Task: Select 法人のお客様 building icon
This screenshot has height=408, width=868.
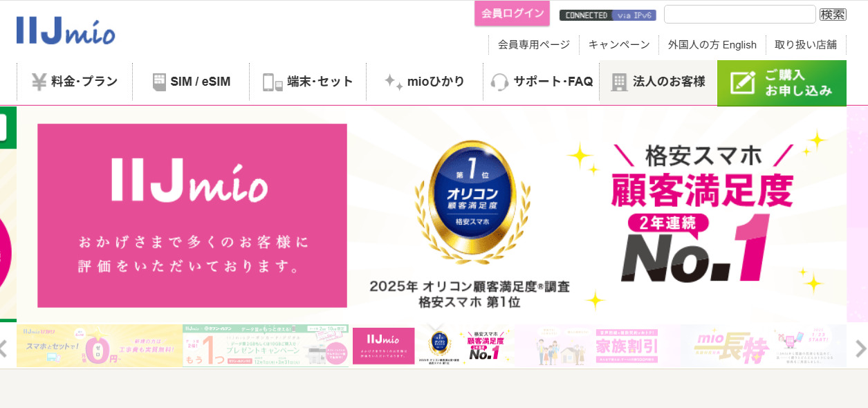Action: click(619, 82)
